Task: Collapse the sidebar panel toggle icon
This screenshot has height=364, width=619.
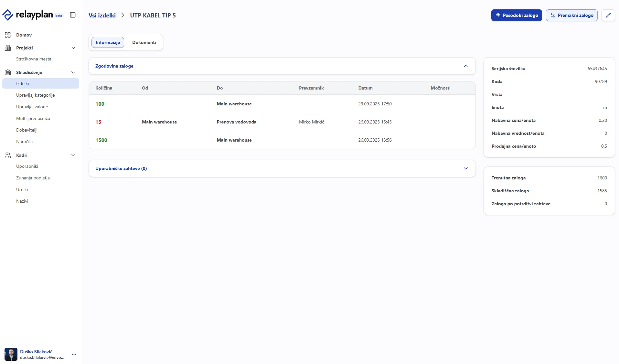Action: point(73,15)
